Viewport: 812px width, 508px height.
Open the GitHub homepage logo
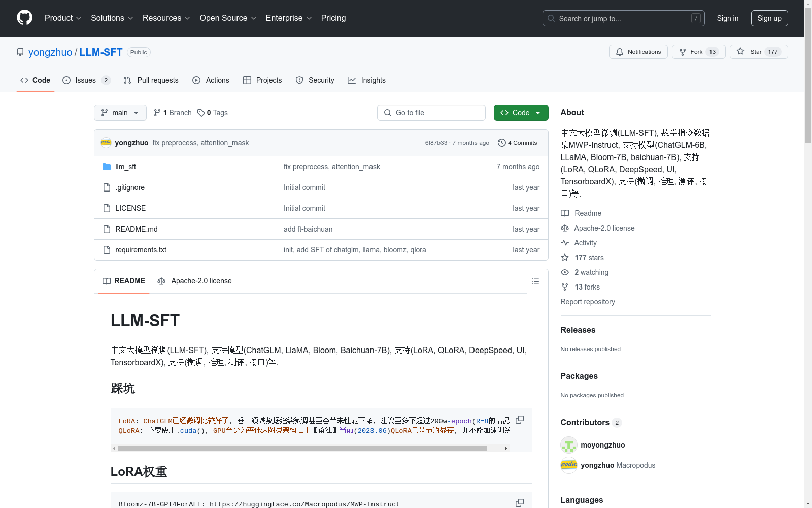(24, 18)
